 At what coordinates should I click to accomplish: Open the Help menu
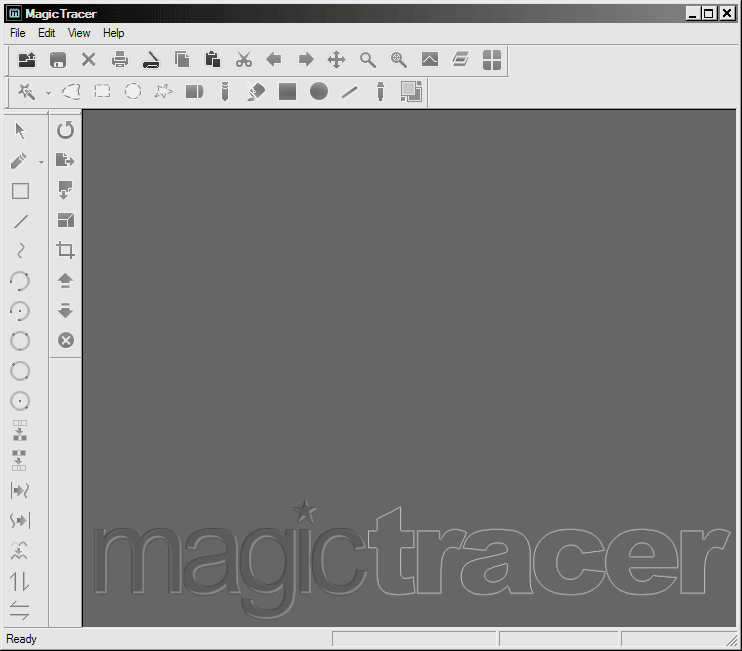point(114,33)
